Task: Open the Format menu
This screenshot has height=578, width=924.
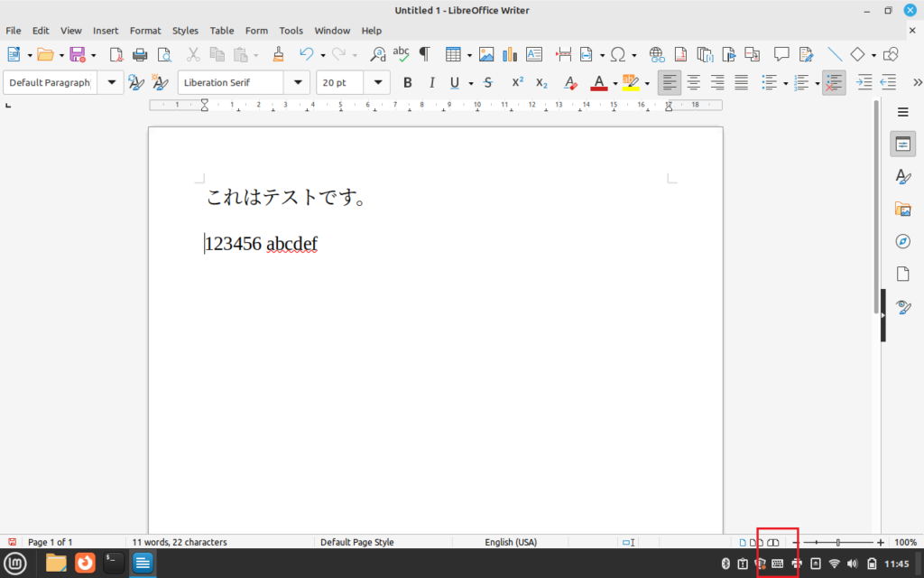Action: tap(145, 31)
